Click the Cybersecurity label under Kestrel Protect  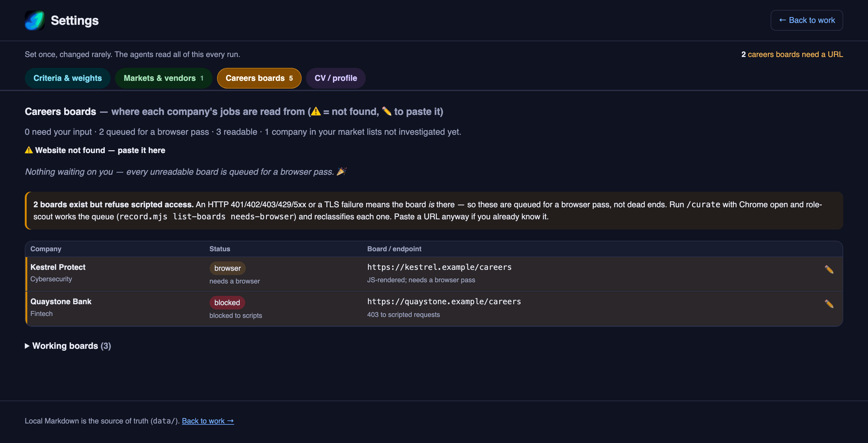[x=51, y=279]
